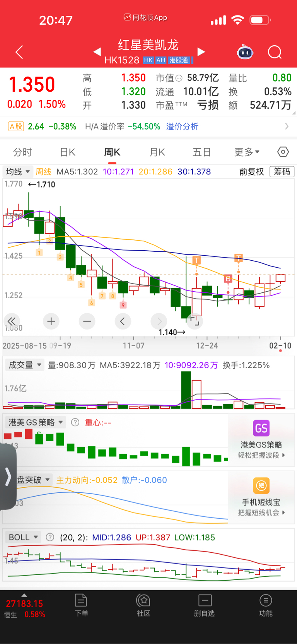Expand the 盘突破 indicator dropdown
The height and width of the screenshot is (644, 297).
click(34, 480)
